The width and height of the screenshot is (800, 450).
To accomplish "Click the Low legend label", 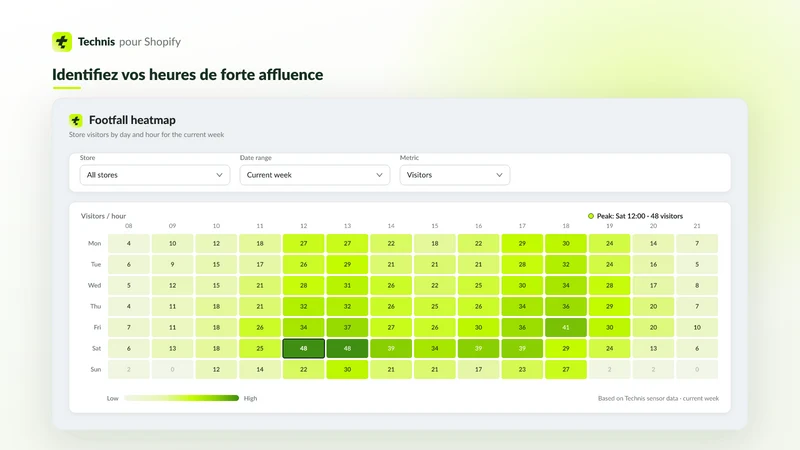I will [113, 398].
